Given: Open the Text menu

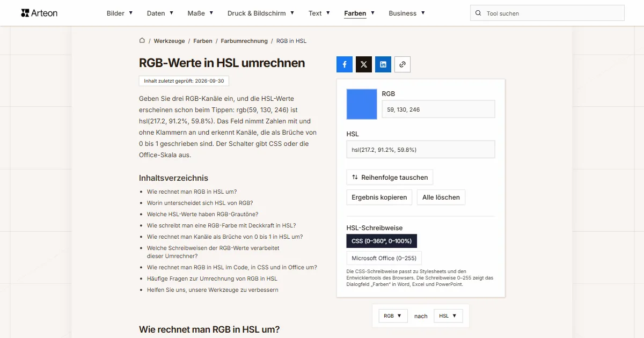Looking at the screenshot, I should pyautogui.click(x=319, y=13).
